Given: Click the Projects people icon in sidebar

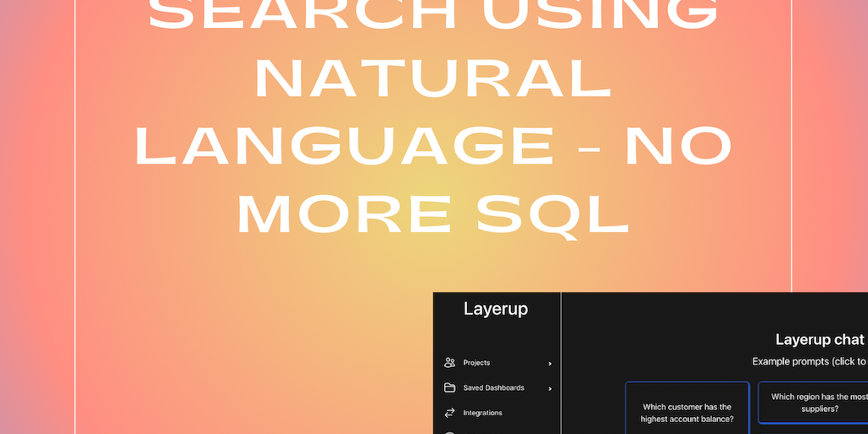Looking at the screenshot, I should (x=449, y=363).
